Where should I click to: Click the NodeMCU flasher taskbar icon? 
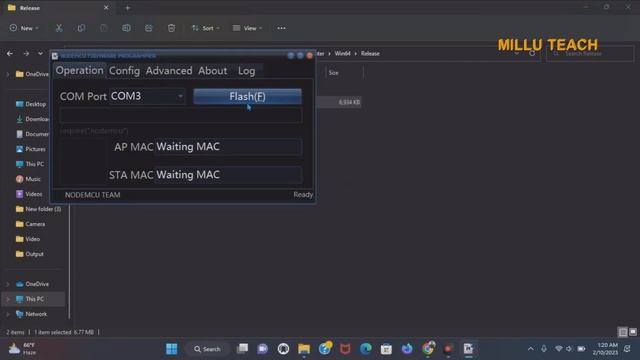[468, 349]
